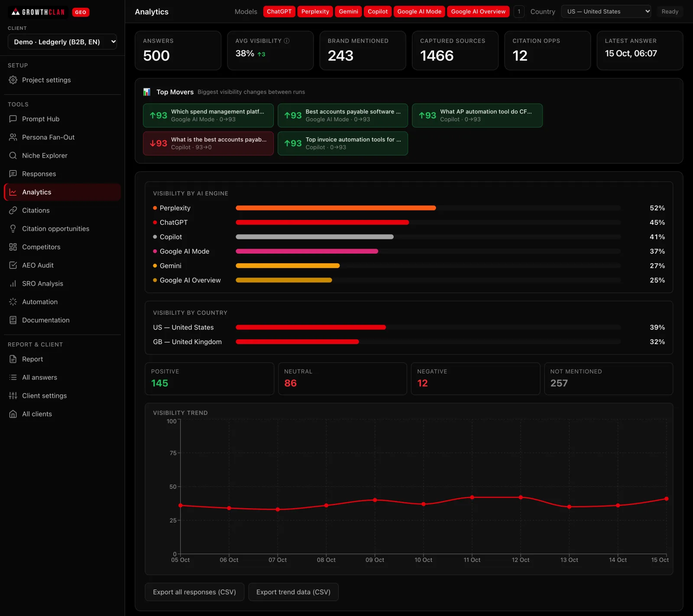
Task: Open 'Top invoice automation tools for' card
Action: [x=343, y=143]
